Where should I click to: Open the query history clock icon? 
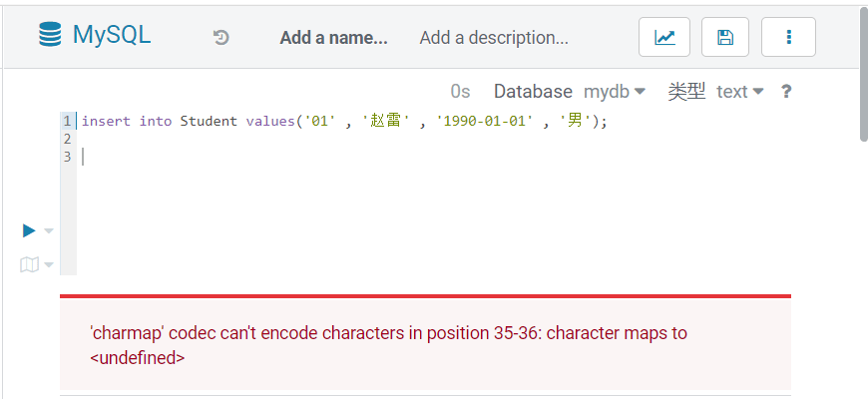point(221,38)
